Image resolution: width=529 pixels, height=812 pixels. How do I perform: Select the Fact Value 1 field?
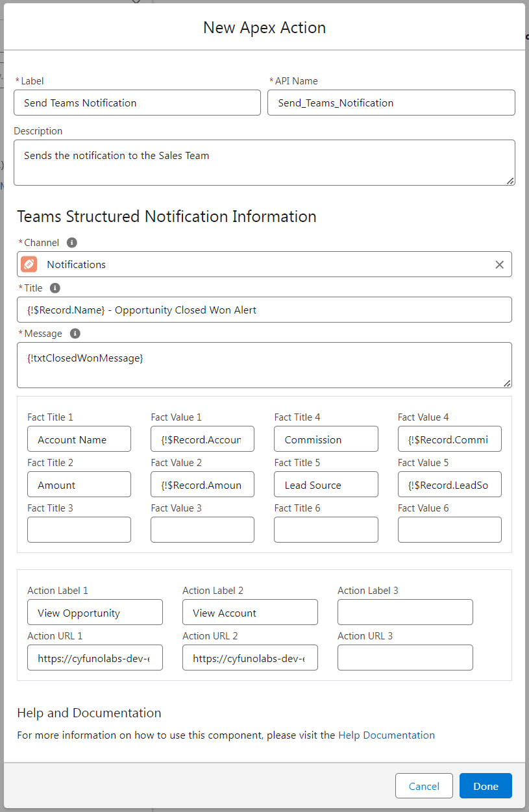coord(203,439)
